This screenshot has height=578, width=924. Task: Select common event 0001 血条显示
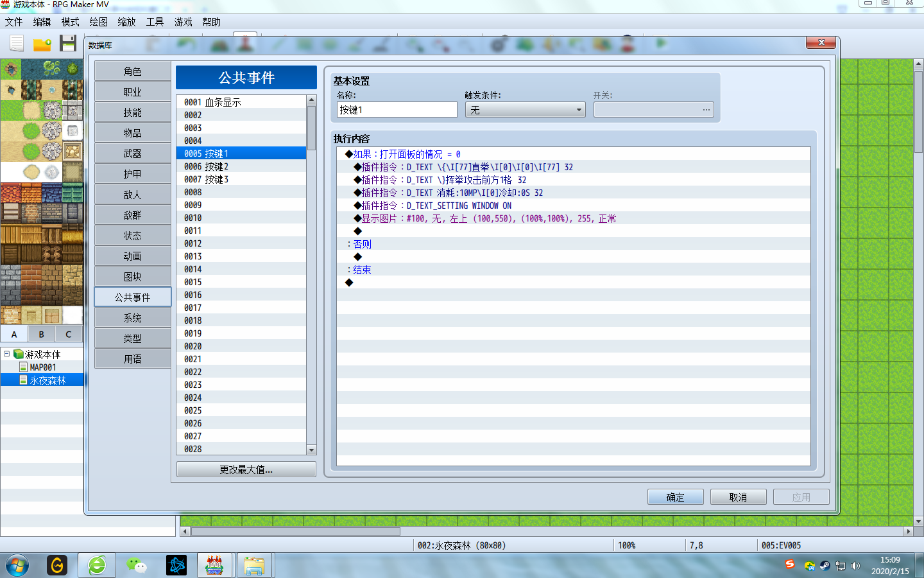pos(241,102)
